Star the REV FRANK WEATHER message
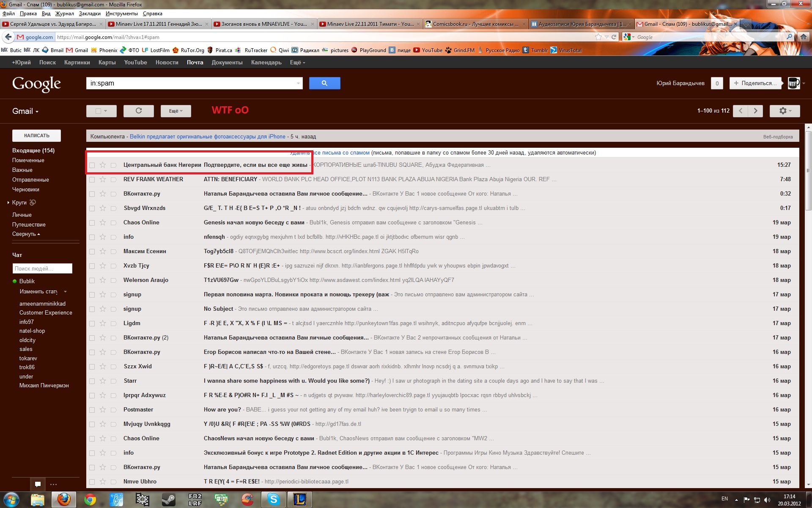This screenshot has height=508, width=812. point(103,179)
